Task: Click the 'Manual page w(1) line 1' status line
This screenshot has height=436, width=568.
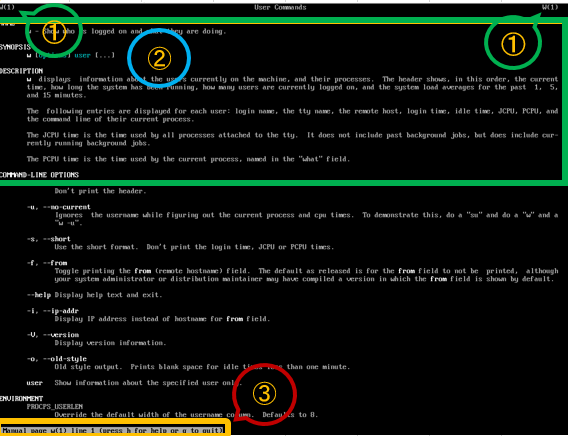Action: point(113,430)
